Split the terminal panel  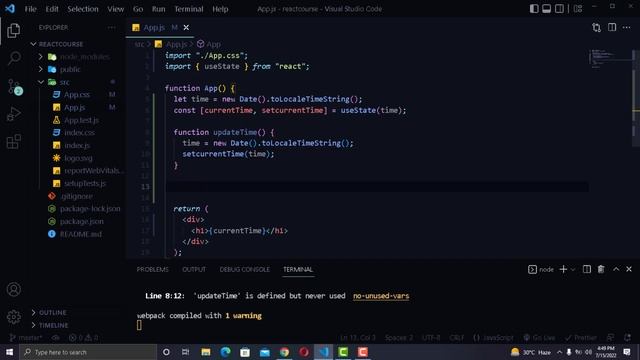[587, 269]
